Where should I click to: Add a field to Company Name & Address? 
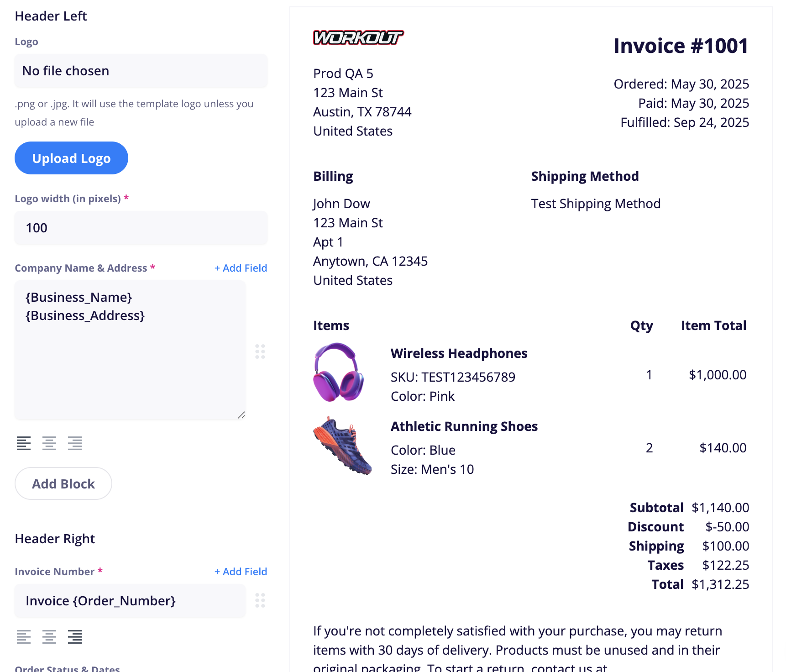click(241, 268)
